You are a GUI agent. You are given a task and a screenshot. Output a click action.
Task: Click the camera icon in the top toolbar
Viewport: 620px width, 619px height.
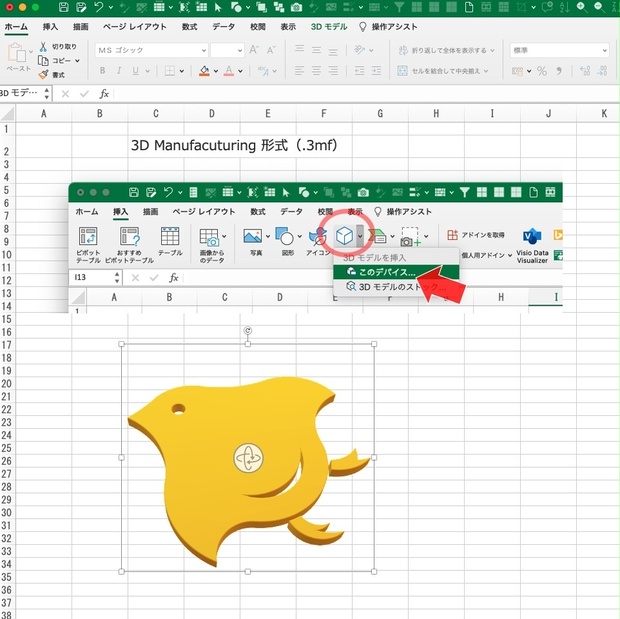(296, 7)
